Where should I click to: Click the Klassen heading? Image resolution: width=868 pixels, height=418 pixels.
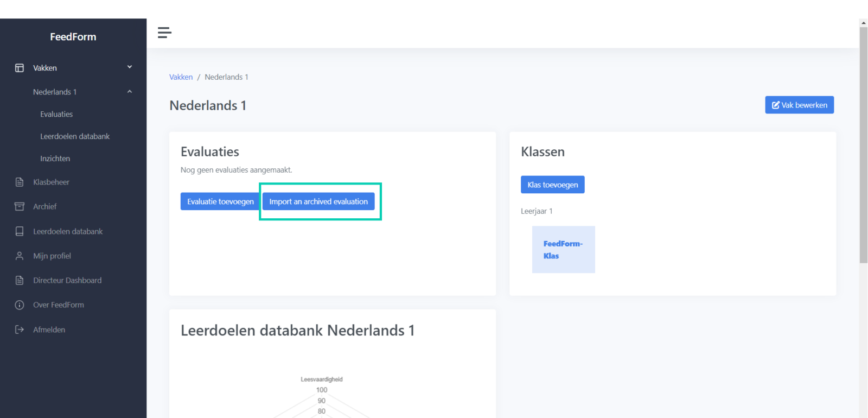(x=542, y=152)
